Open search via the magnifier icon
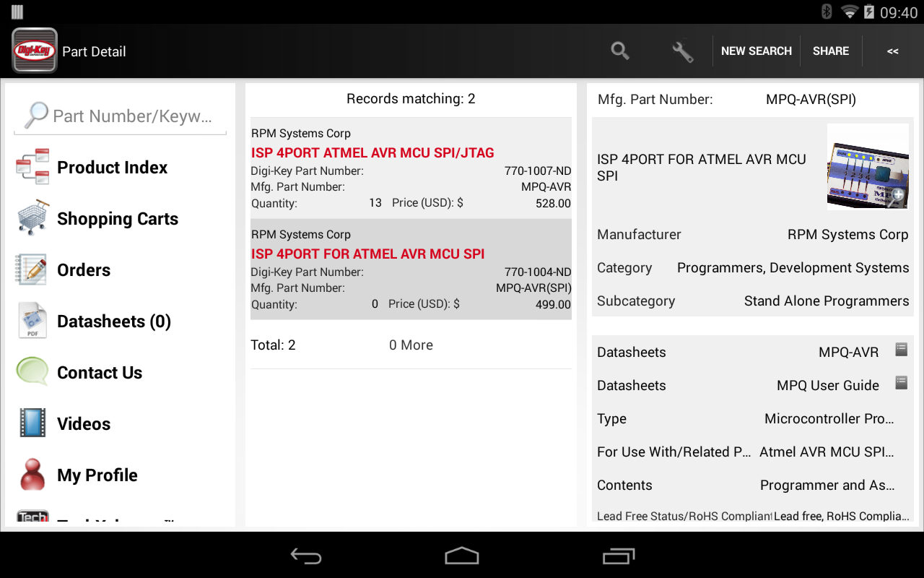Screen dimensions: 924x578 pos(619,51)
